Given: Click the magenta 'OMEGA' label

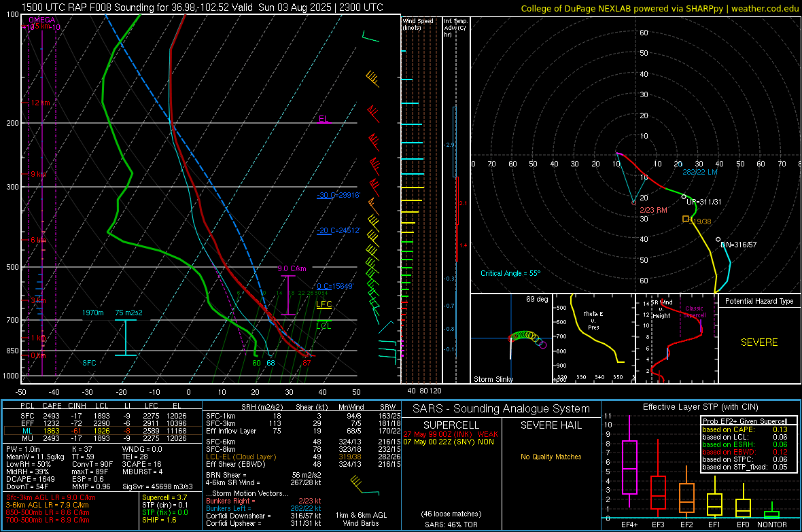Looking at the screenshot, I should click(x=42, y=20).
